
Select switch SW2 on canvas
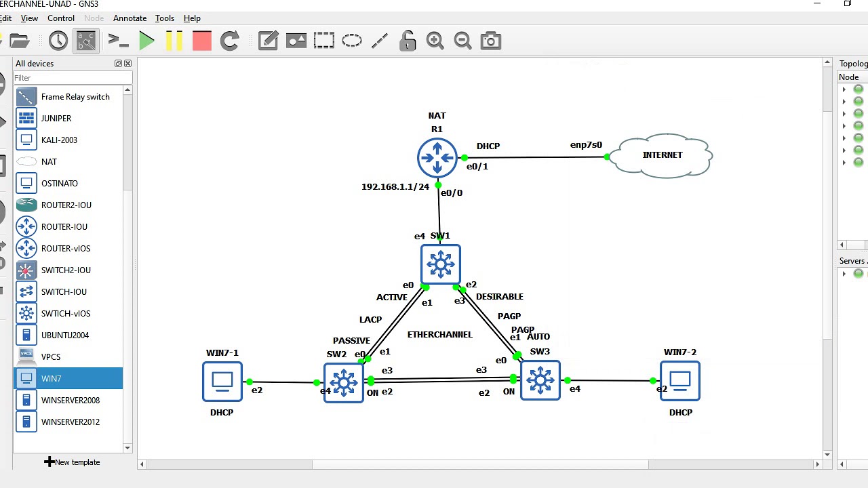click(x=344, y=383)
